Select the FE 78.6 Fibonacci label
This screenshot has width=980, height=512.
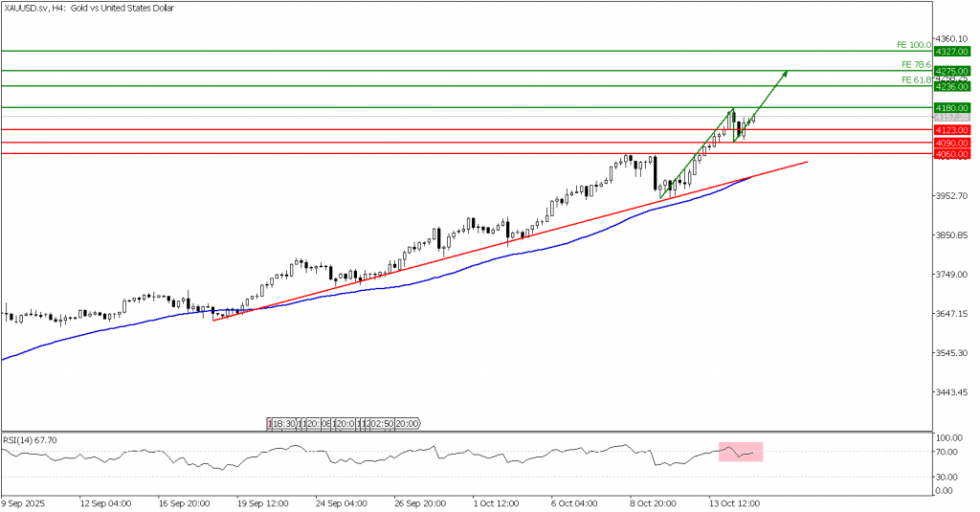(916, 65)
